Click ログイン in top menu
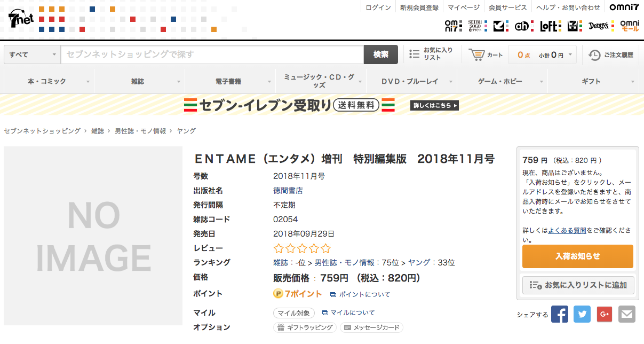The width and height of the screenshot is (644, 344). click(x=378, y=7)
